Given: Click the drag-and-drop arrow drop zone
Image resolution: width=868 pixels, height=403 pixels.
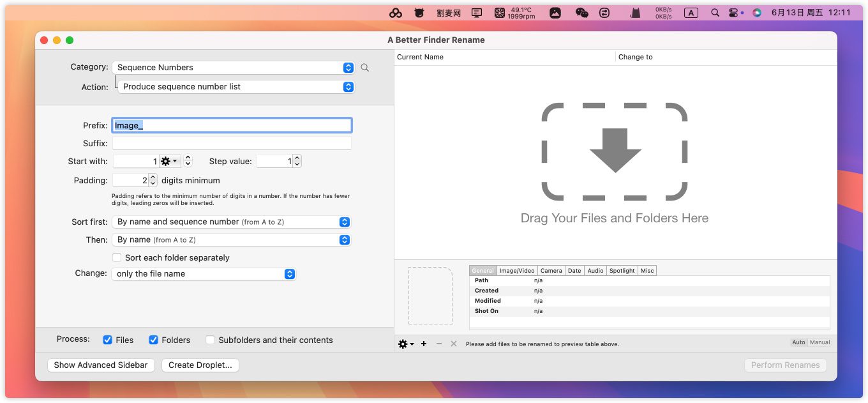Looking at the screenshot, I should [615, 151].
